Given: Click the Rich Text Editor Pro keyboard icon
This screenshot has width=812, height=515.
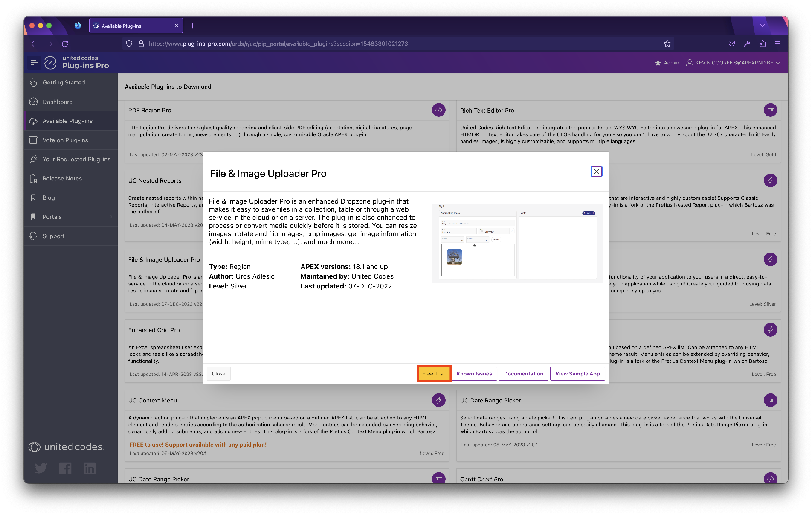Looking at the screenshot, I should coord(770,110).
